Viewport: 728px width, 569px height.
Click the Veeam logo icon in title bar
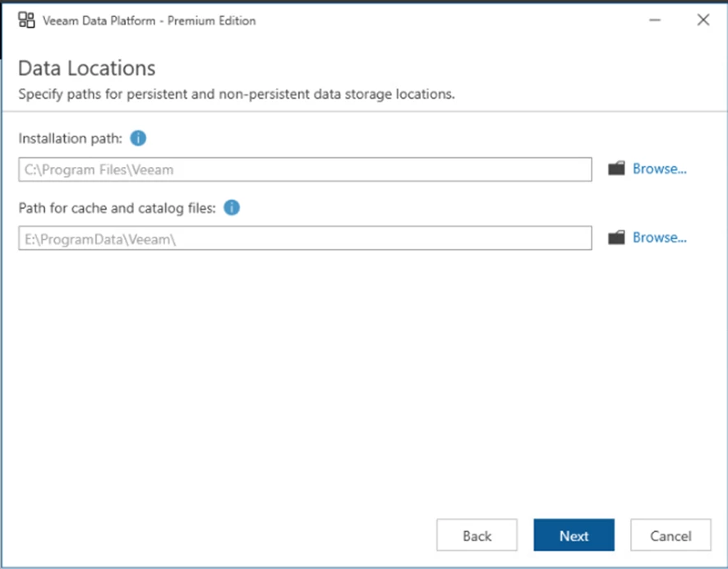click(x=25, y=21)
